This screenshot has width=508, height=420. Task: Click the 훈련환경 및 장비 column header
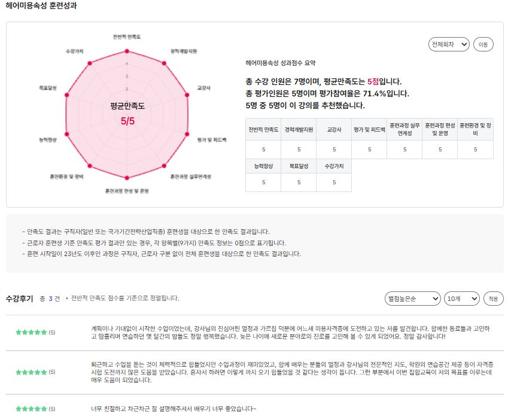pos(475,129)
